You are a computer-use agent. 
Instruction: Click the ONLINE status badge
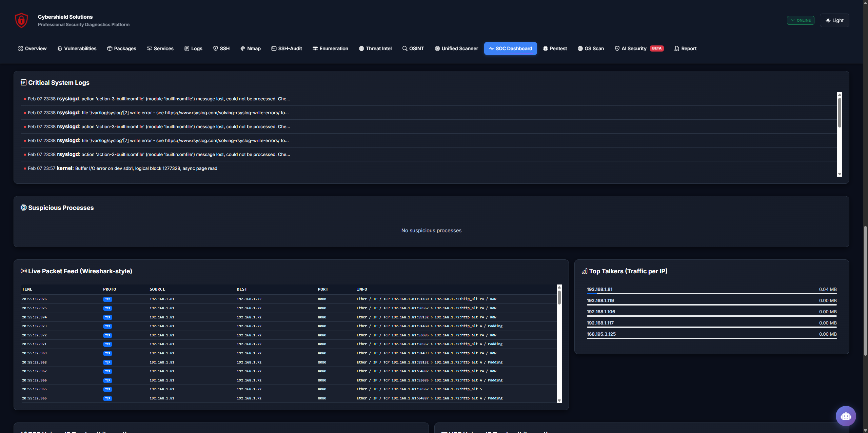pyautogui.click(x=800, y=20)
